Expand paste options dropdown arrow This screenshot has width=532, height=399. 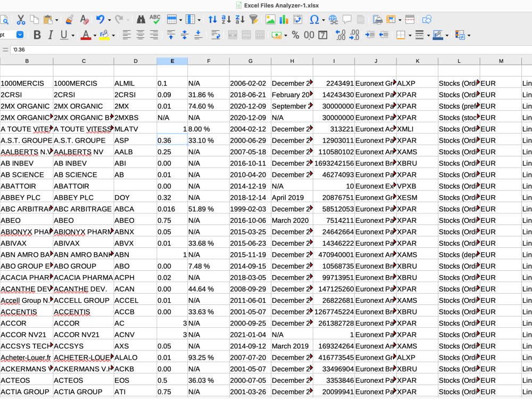click(57, 20)
